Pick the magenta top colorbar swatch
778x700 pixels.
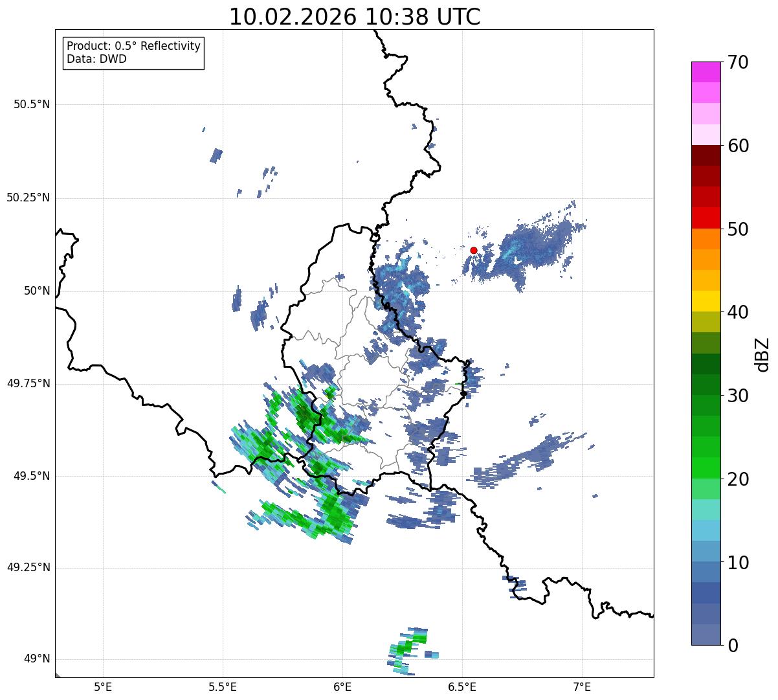coord(706,72)
